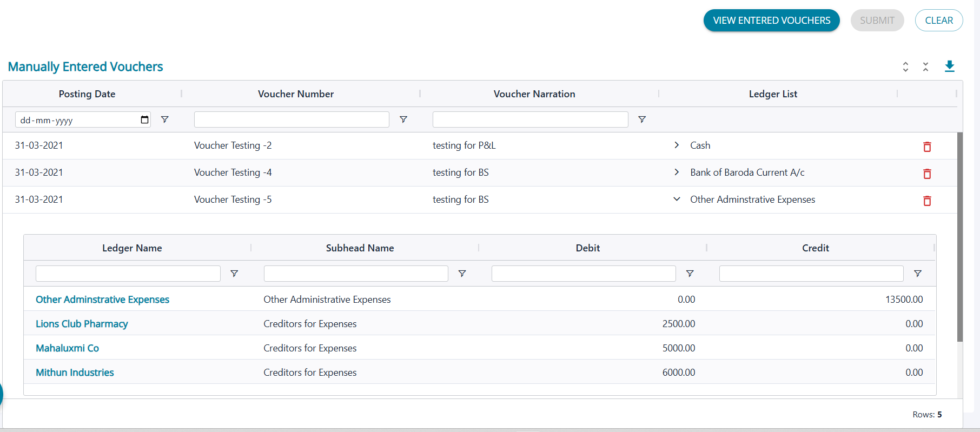
Task: Download the vouchers table
Action: pos(949,67)
